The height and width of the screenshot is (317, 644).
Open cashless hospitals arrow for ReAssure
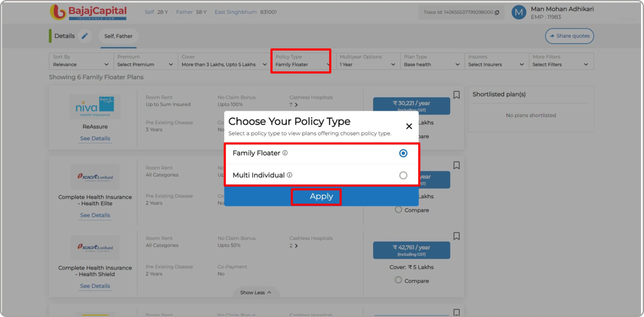(x=296, y=105)
